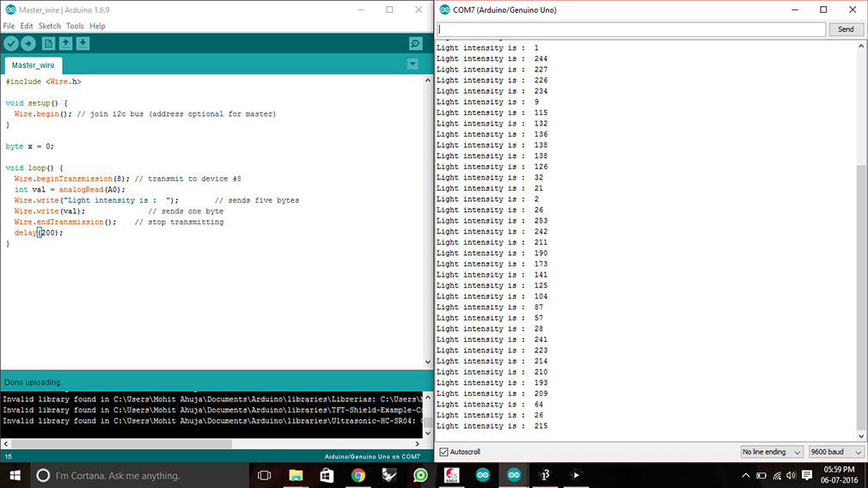Click the Wi-Fi network tray icon

pyautogui.click(x=777, y=475)
